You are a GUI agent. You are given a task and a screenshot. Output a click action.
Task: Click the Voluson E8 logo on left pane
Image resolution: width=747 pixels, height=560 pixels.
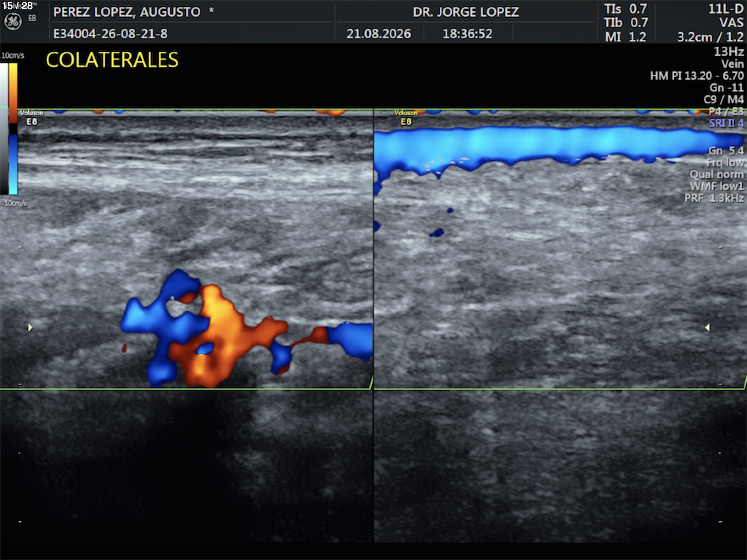click(32, 118)
